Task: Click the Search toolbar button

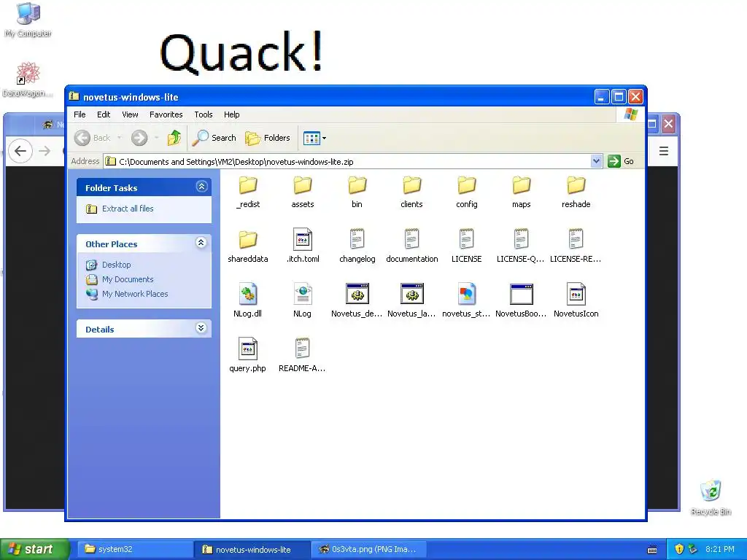Action: (x=214, y=138)
